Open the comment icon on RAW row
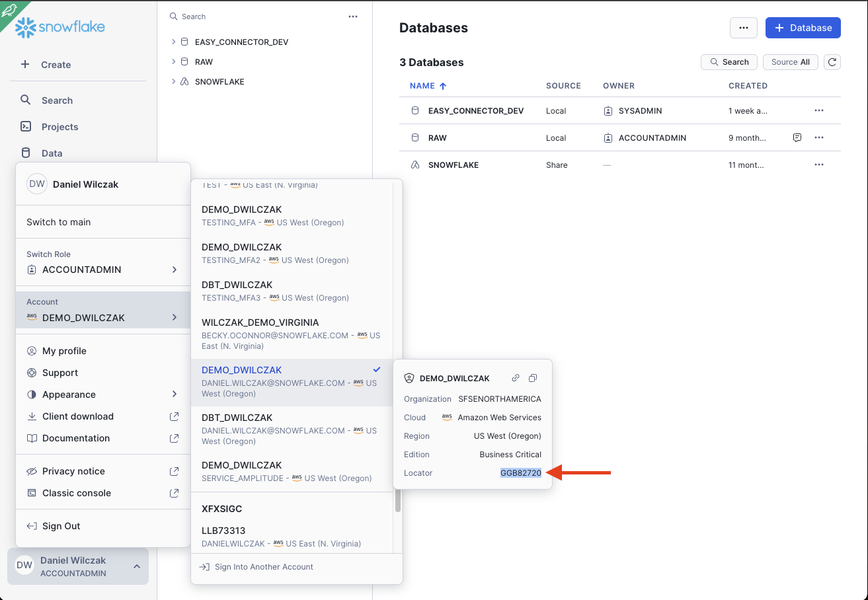The width and height of the screenshot is (868, 600). (x=797, y=137)
